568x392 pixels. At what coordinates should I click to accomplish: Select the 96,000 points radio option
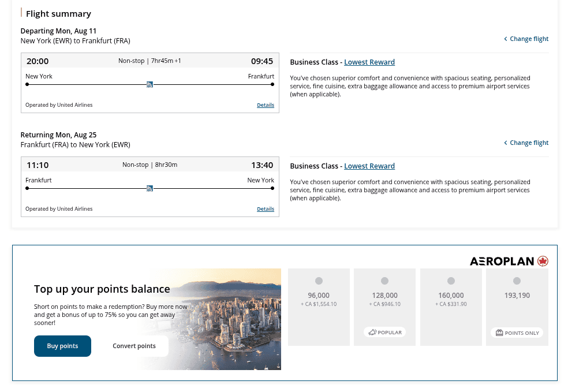319,281
